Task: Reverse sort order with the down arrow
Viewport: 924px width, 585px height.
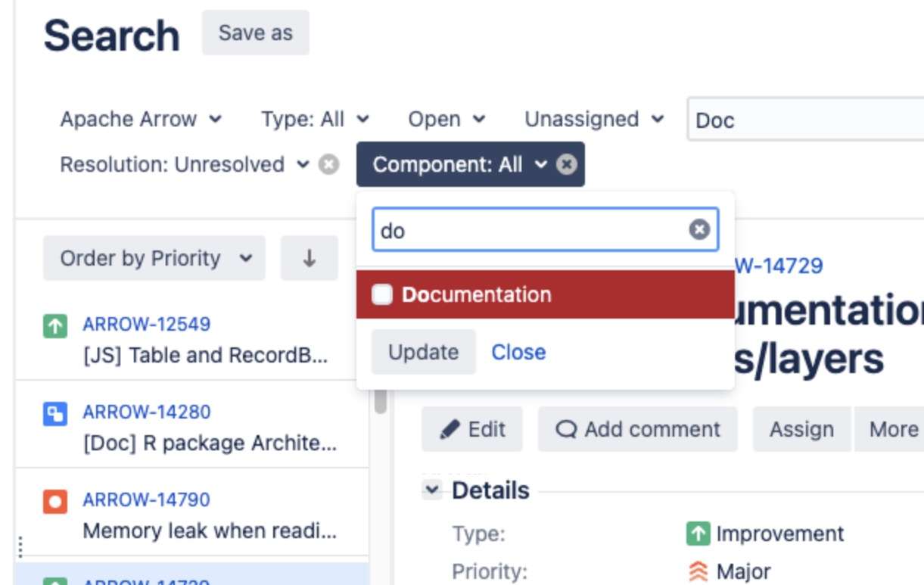Action: [x=309, y=259]
